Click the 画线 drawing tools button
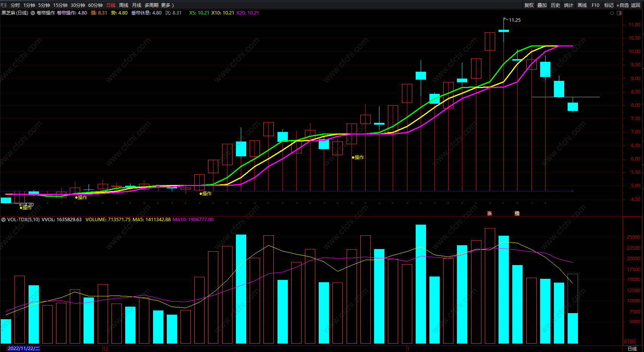This screenshot has height=352, width=644. (x=582, y=5)
